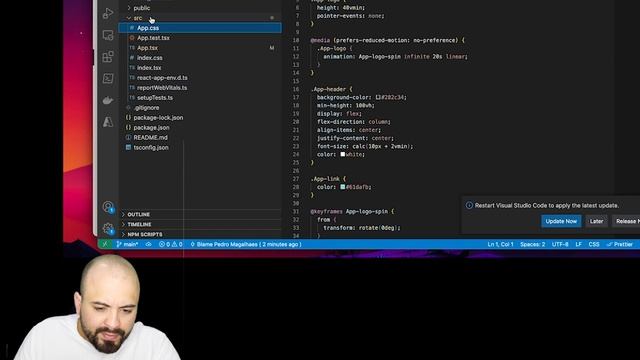Viewport: 640px width, 360px height.
Task: Click the Prettier status bar item
Action: (x=620, y=244)
